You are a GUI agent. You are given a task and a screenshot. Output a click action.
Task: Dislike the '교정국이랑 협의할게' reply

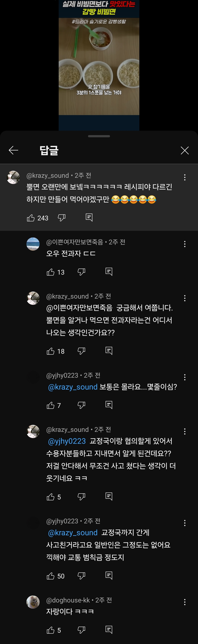tap(82, 497)
